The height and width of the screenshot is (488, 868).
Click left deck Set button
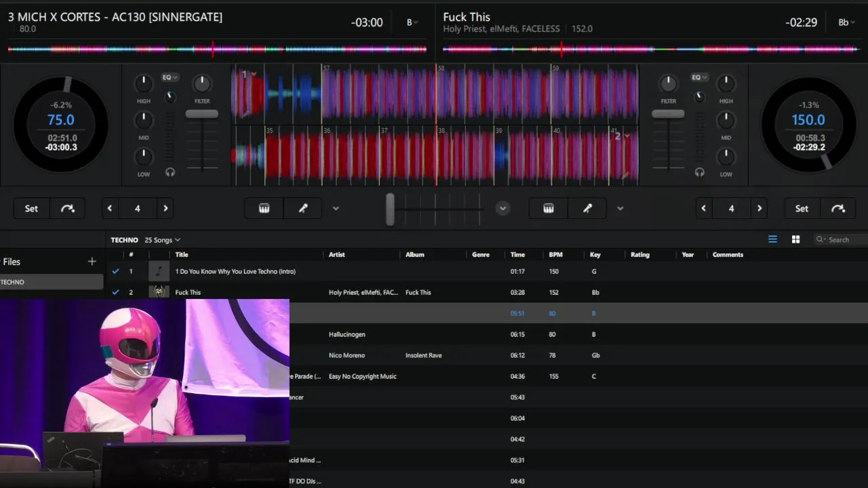32,208
